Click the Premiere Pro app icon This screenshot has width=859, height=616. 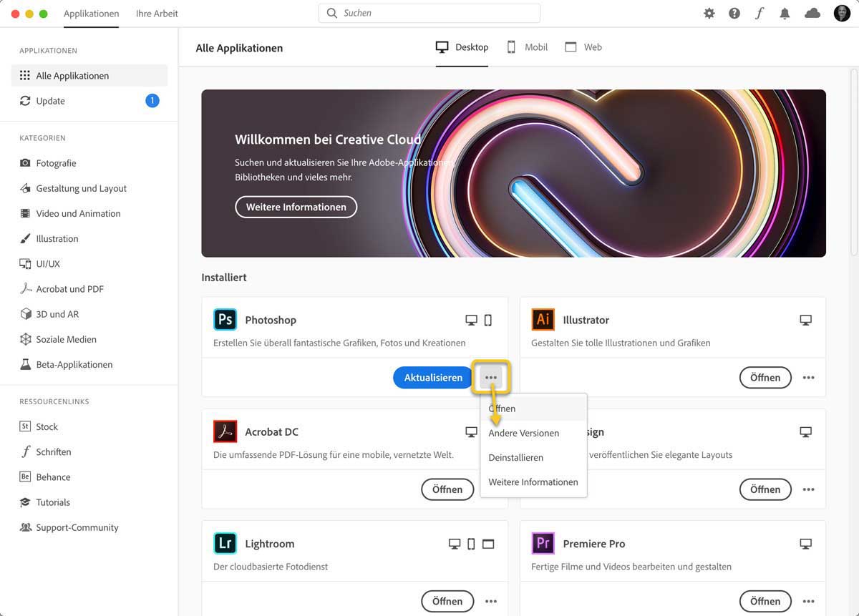[x=543, y=543]
